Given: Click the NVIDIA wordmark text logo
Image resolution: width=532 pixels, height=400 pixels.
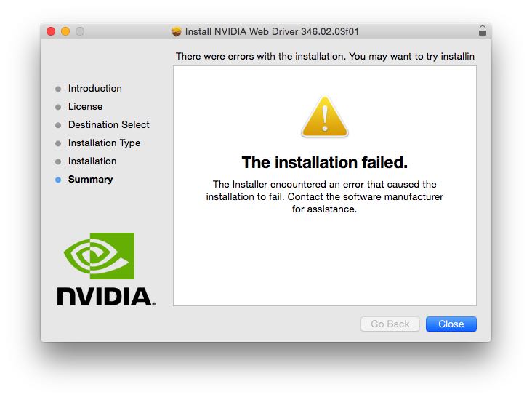Looking at the screenshot, I should pos(105,295).
